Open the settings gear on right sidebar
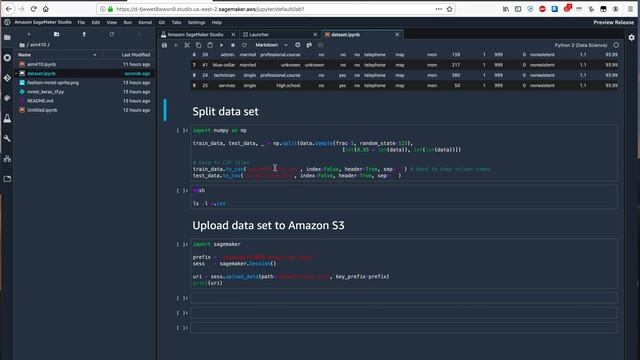Screen dimensions: 640x360 tap(631, 38)
